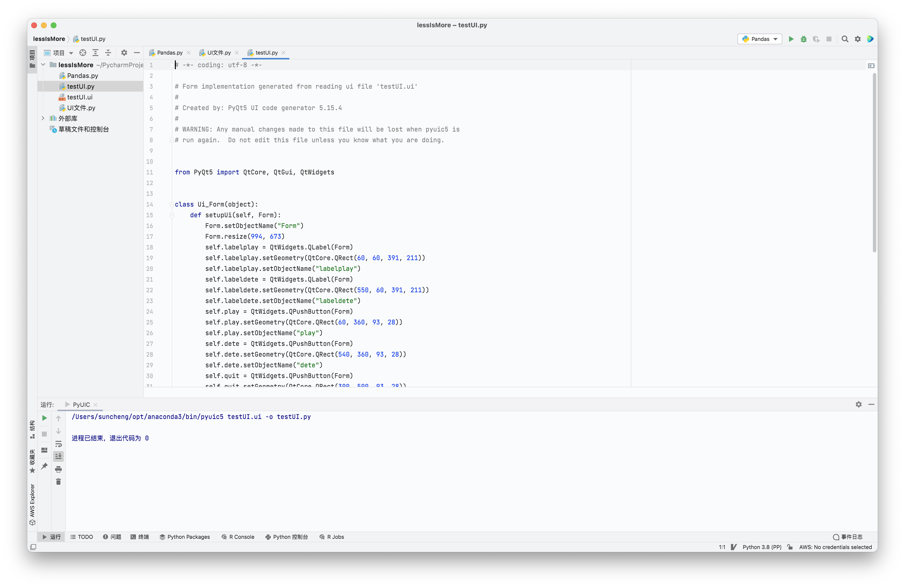Open run panel settings gear
The width and height of the screenshot is (905, 588).
click(x=859, y=404)
